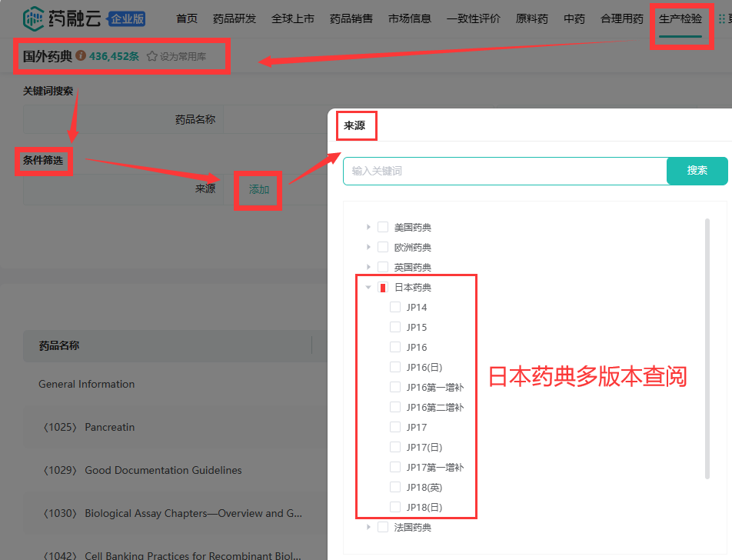Select the 生产检验 nav tab
The height and width of the screenshot is (560, 732).
pos(680,18)
